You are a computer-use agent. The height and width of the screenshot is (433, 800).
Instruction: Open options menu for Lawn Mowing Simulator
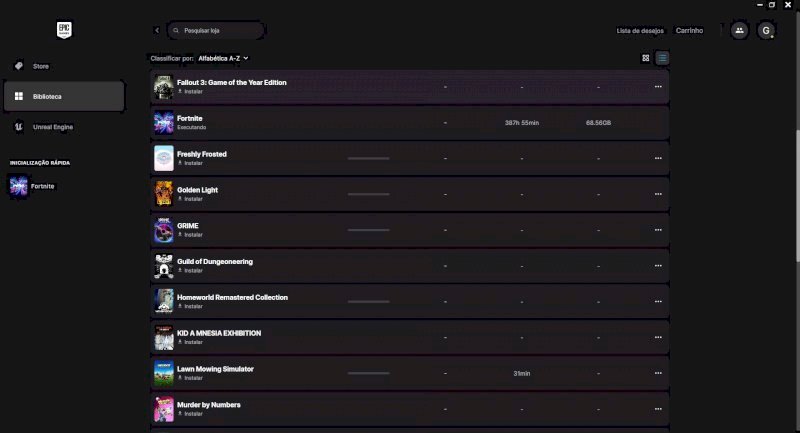tap(658, 373)
